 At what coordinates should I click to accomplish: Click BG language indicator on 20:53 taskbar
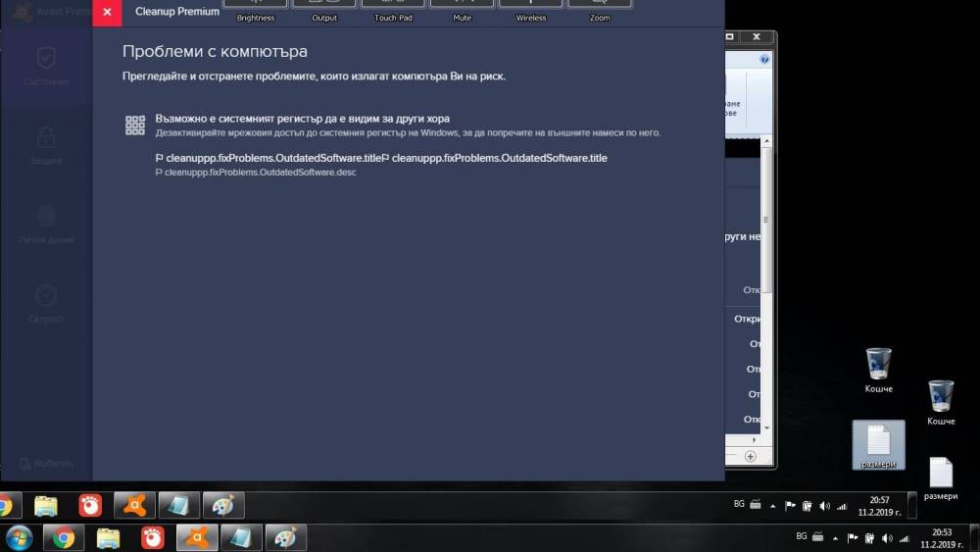click(802, 536)
